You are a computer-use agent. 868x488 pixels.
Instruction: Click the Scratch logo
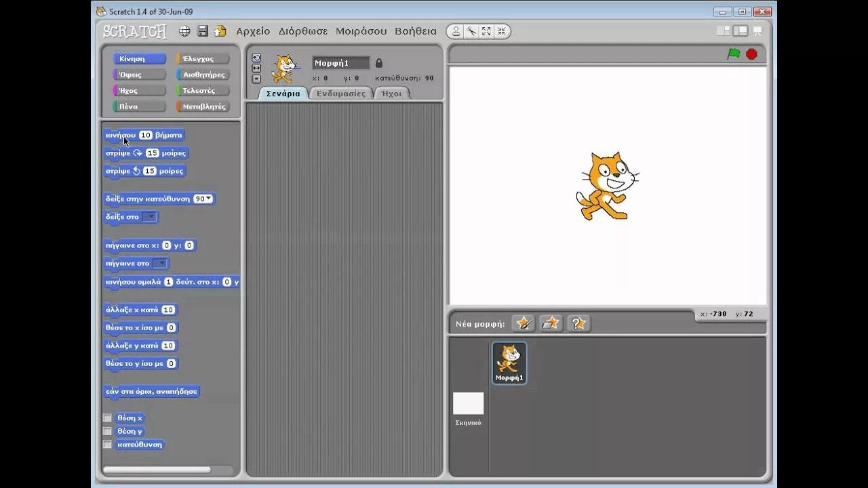[x=134, y=31]
